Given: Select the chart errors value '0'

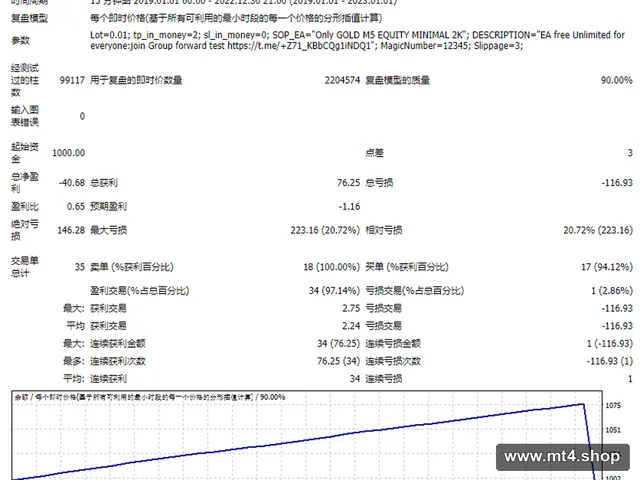Looking at the screenshot, I should [82, 116].
